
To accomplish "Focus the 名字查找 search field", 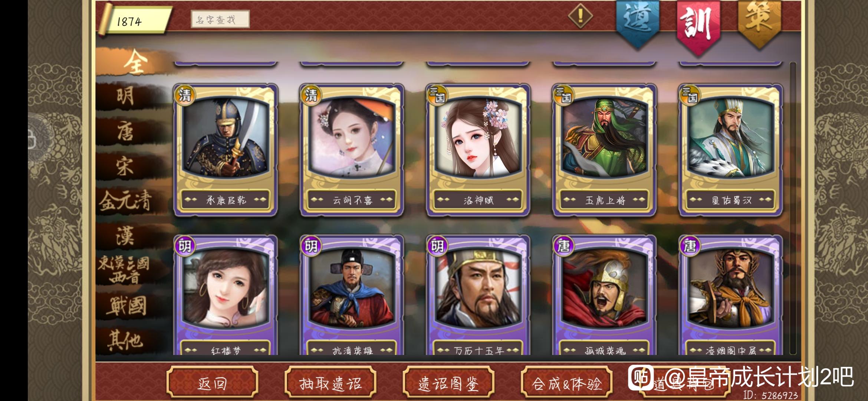I will coord(220,19).
